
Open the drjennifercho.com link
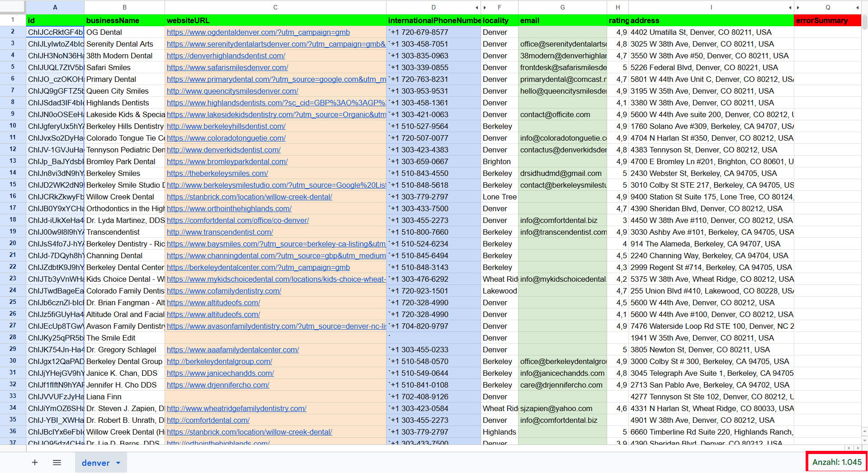[x=218, y=385]
